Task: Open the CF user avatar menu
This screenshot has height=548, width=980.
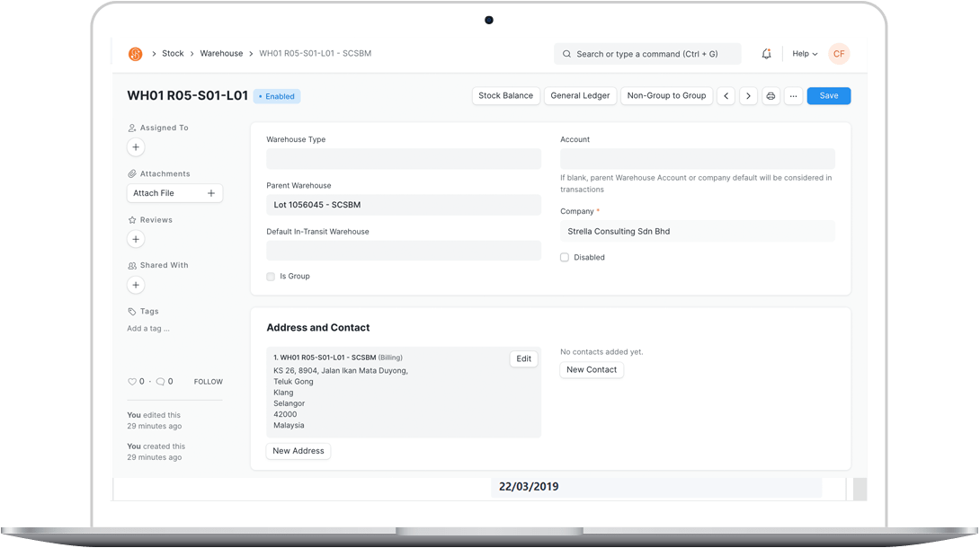Action: tap(838, 54)
